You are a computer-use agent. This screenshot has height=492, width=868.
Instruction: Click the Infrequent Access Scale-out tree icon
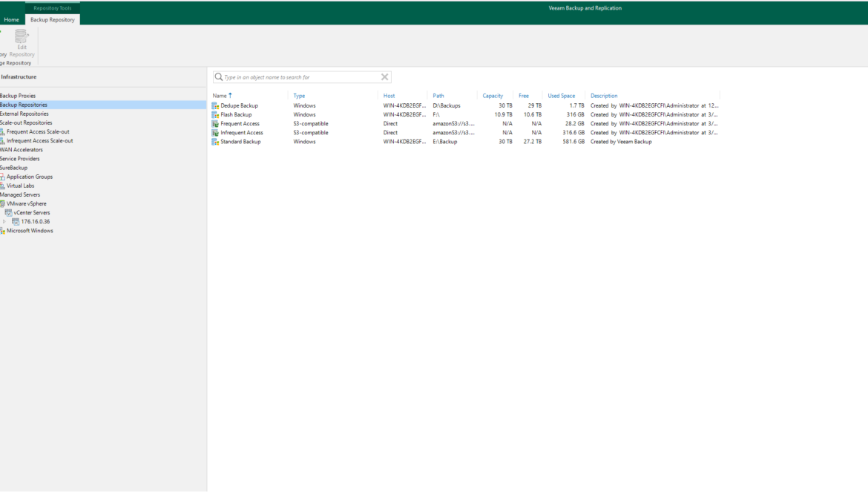point(3,140)
